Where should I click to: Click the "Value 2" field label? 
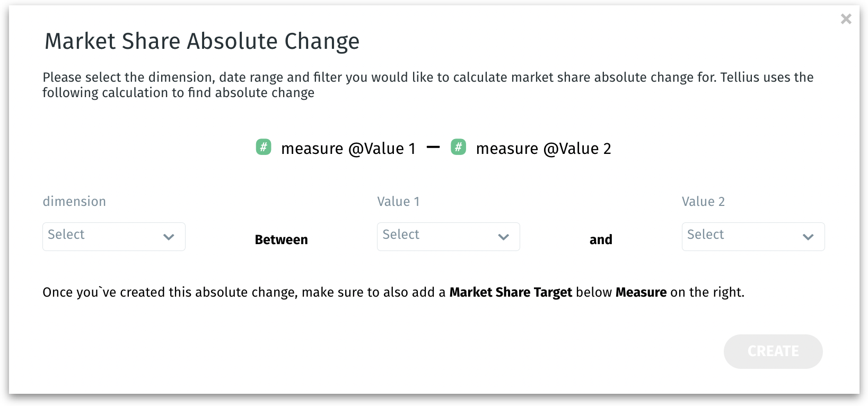point(703,202)
